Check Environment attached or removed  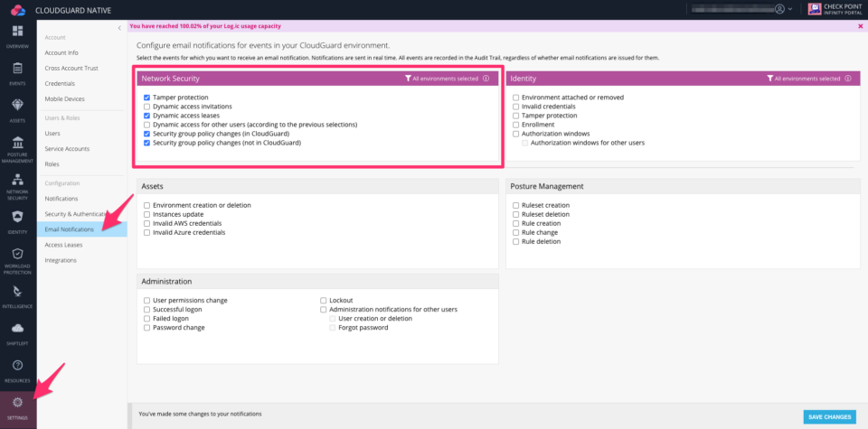[515, 98]
